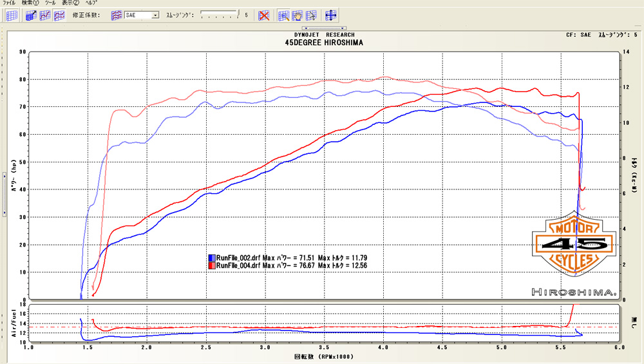
Task: Open the ファイル menu
Action: coord(9,3)
